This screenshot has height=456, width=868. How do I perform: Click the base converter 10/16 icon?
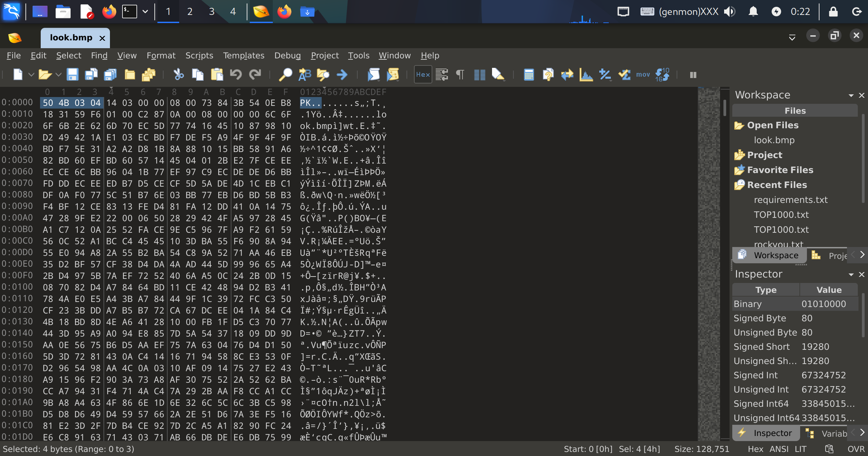(662, 74)
